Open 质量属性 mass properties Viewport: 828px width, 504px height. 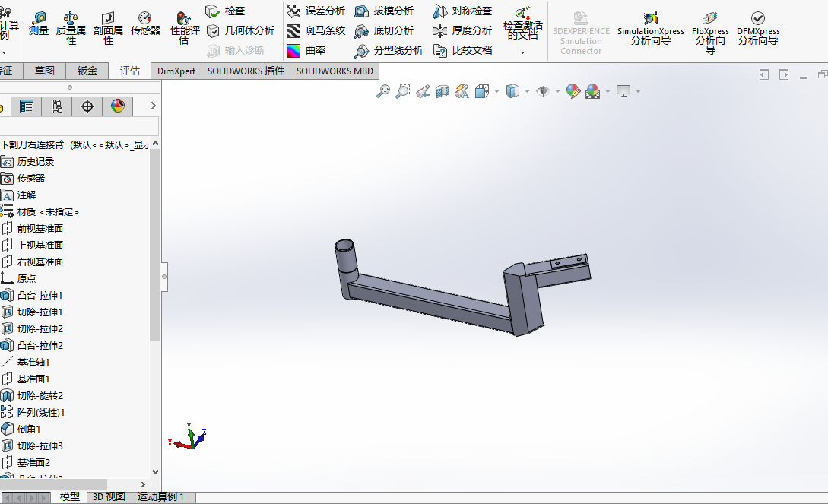tap(71, 28)
